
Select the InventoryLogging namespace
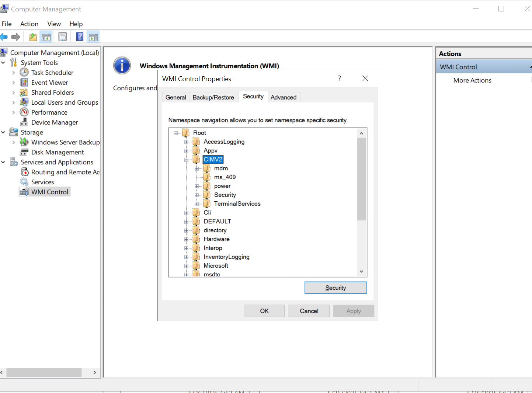pyautogui.click(x=226, y=257)
